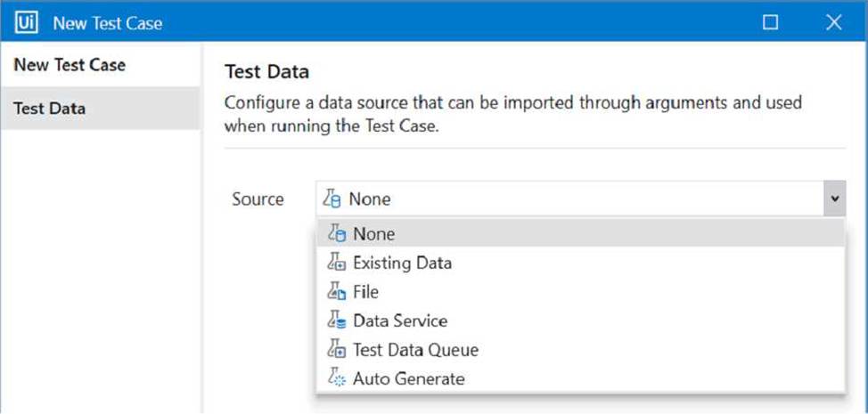Click the Existing Data flask icon
Screen dimensions: 868x414
337,263
